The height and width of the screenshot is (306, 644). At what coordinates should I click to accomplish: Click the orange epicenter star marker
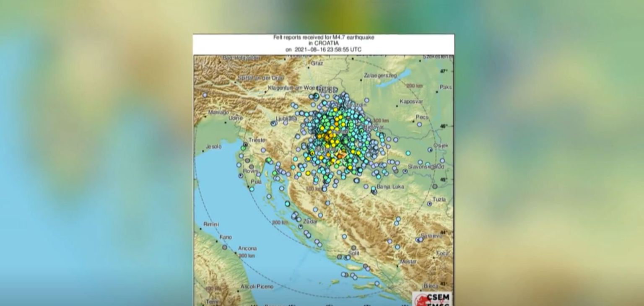340,156
